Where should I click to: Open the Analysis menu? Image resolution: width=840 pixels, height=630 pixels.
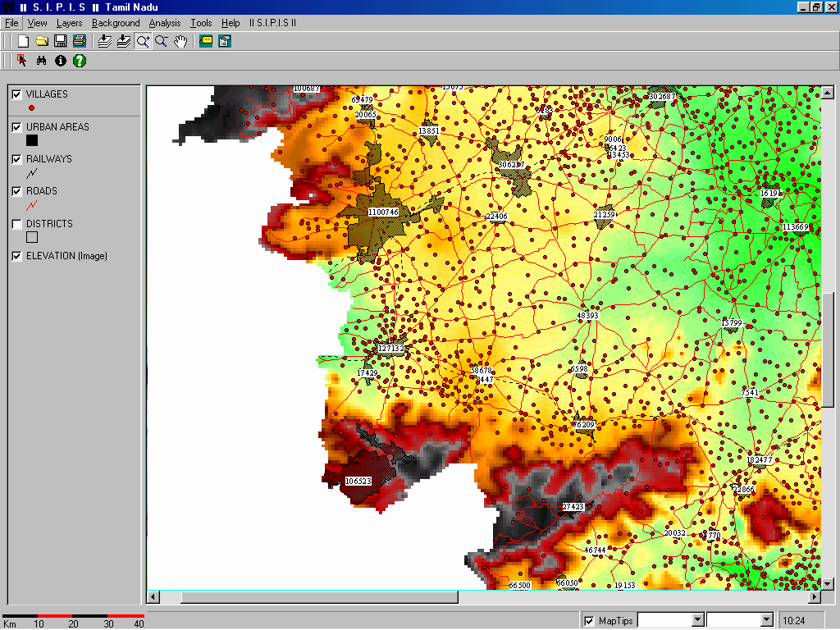164,23
